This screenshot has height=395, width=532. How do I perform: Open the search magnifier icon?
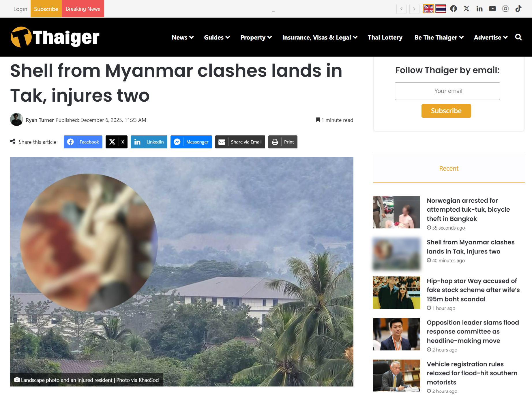[x=518, y=37]
